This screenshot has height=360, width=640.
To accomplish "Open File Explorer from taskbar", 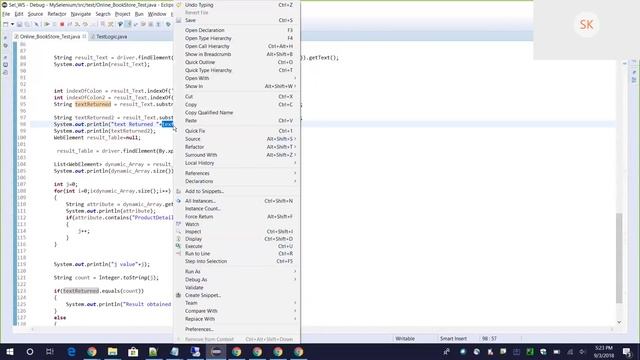I will click(x=112, y=351).
